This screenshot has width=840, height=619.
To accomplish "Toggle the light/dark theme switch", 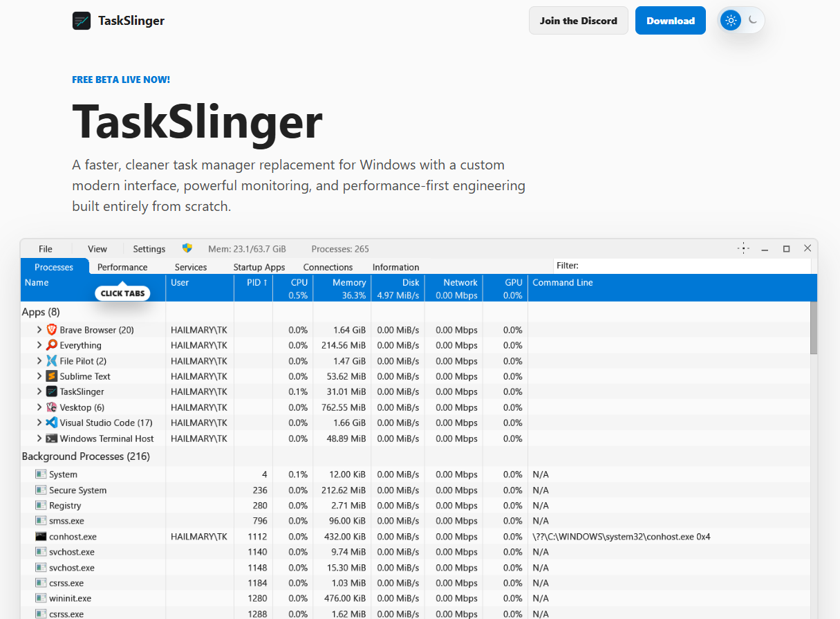I will tap(742, 21).
